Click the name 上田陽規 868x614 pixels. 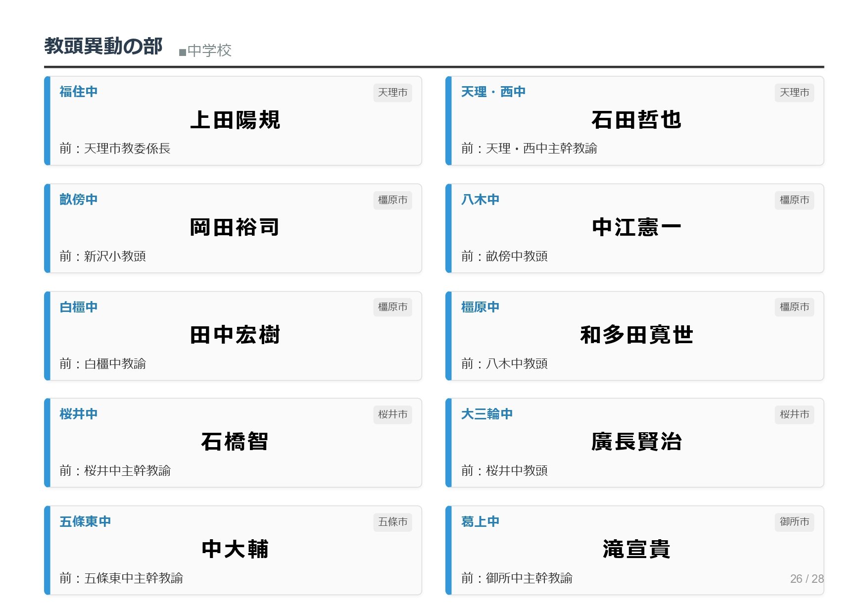(235, 120)
